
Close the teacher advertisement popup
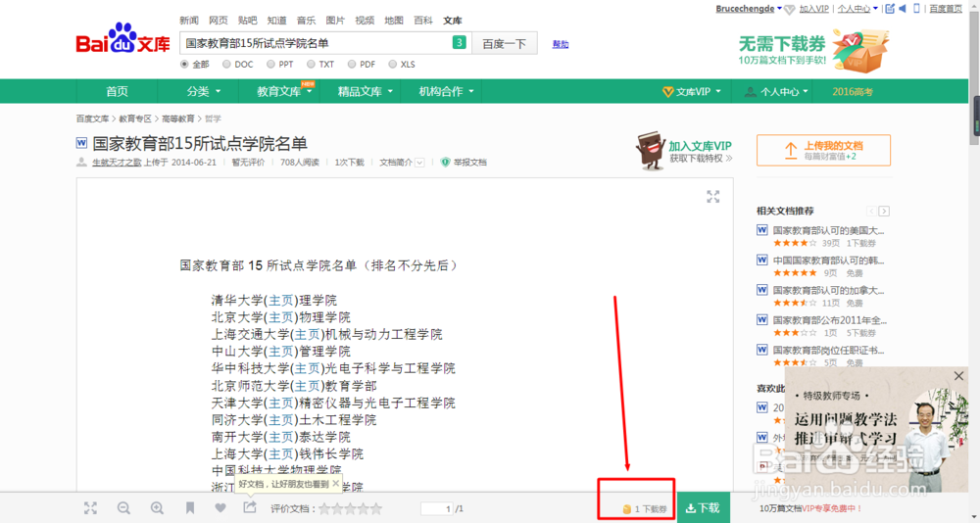tap(958, 376)
